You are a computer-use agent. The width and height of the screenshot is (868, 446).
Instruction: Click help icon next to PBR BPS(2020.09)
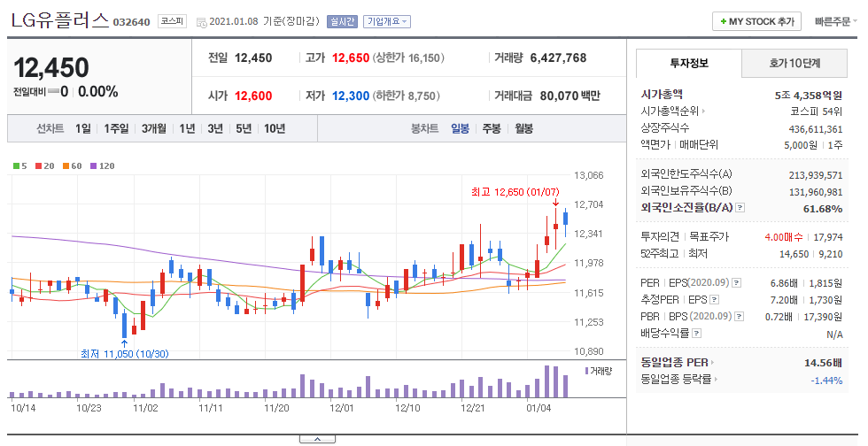point(739,317)
